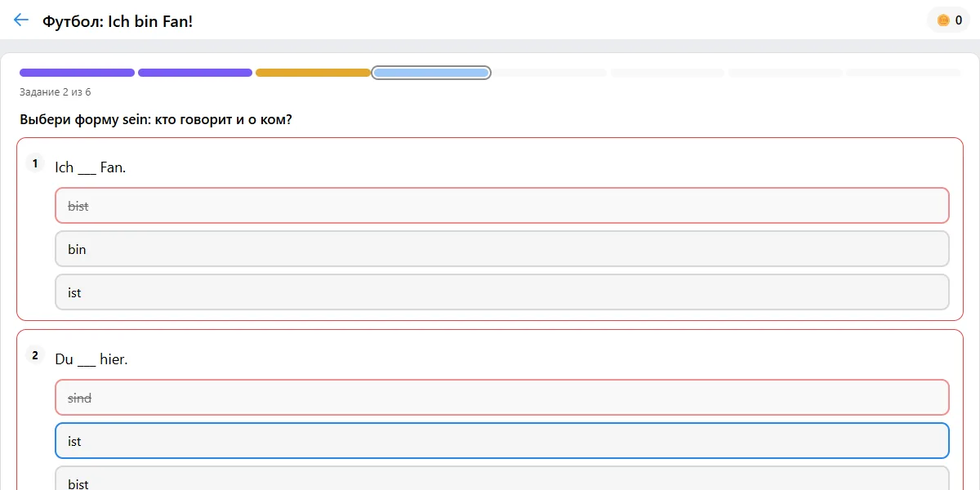Click the 'Задание 2 из 6' counter label

pos(56,92)
